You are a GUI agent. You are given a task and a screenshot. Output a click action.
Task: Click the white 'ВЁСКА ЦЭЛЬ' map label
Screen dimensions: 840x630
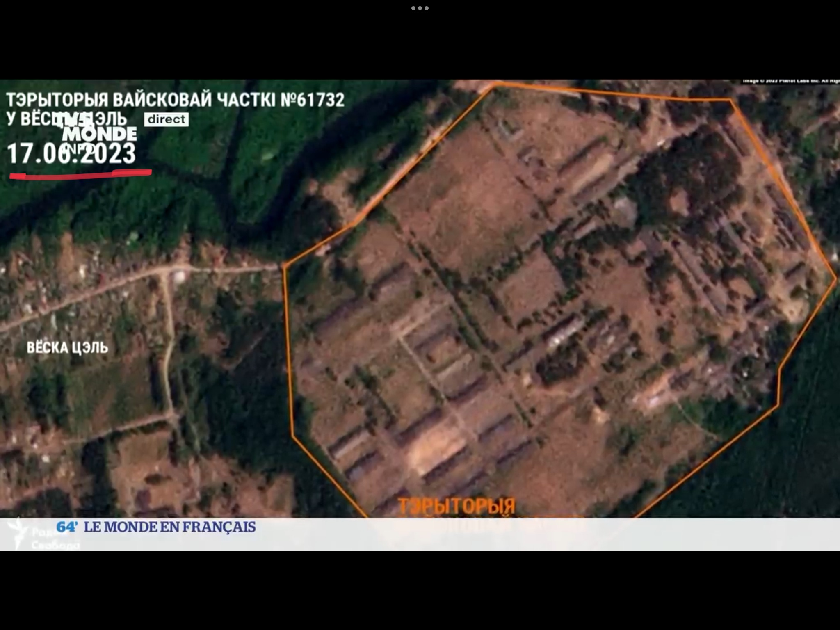(67, 348)
